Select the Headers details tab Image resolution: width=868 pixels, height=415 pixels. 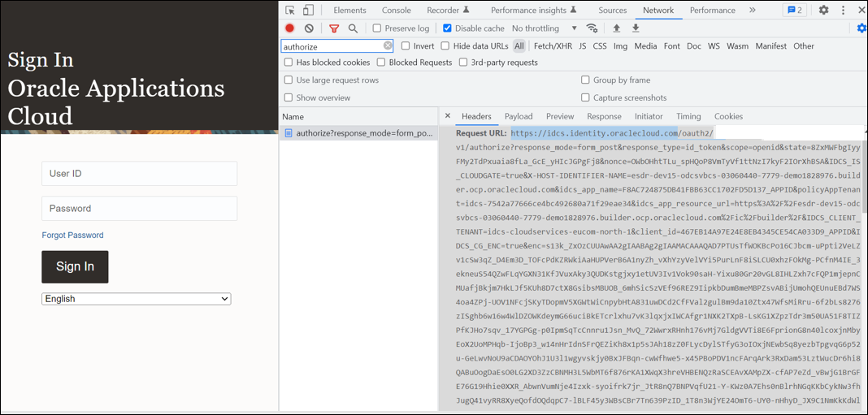[476, 116]
